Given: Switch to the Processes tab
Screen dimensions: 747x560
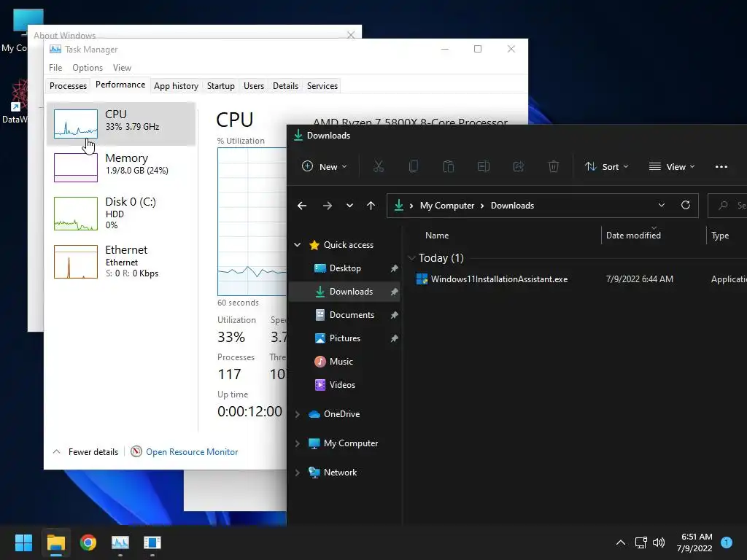Looking at the screenshot, I should click(x=68, y=86).
